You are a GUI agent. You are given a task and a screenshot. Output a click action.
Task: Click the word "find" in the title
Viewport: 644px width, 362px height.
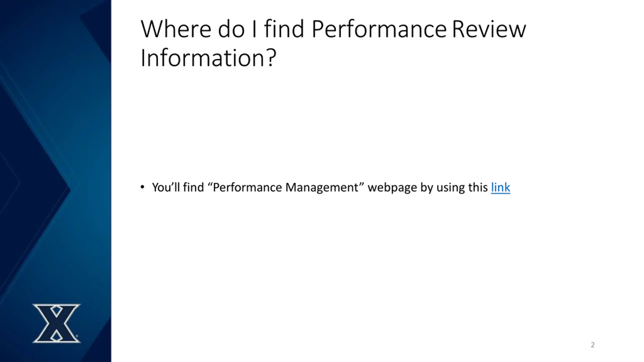point(284,29)
